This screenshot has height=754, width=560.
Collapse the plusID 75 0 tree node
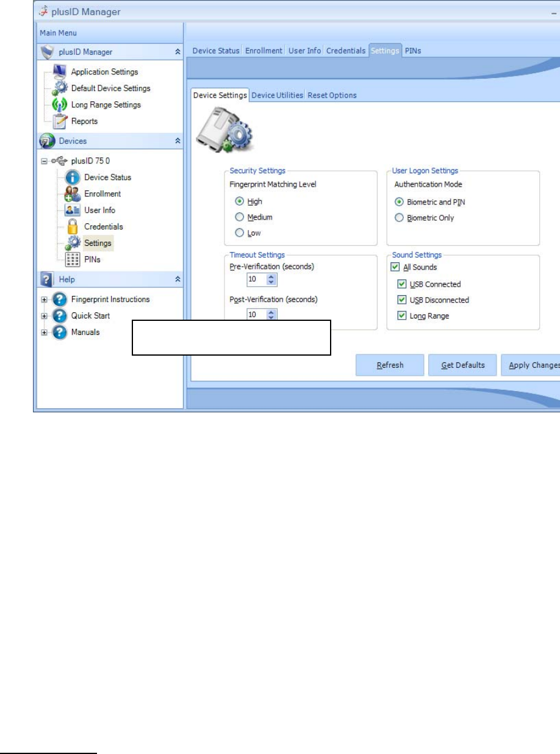pyautogui.click(x=45, y=161)
